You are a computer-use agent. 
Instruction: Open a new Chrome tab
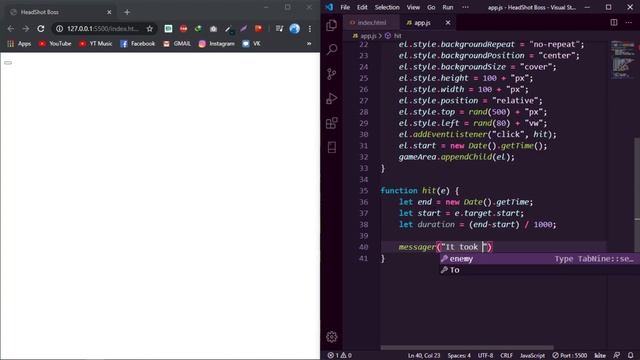[x=127, y=12]
